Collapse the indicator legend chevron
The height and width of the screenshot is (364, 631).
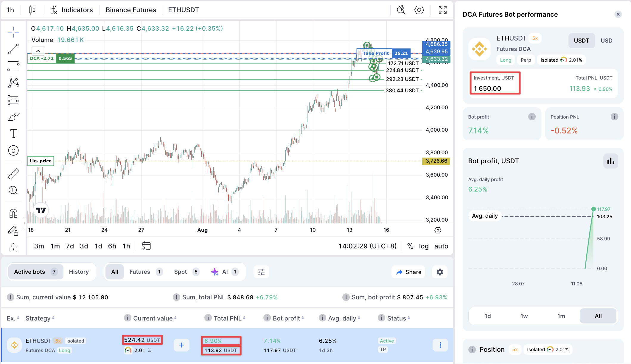click(38, 51)
